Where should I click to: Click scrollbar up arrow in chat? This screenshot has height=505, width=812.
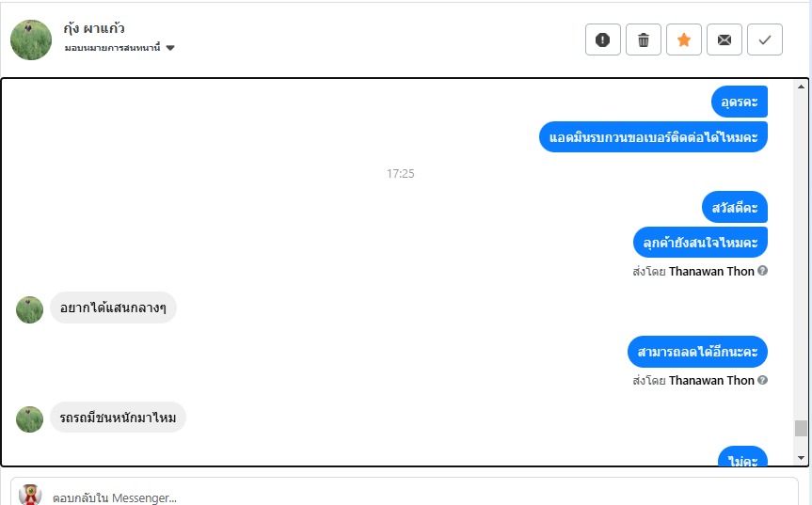click(x=801, y=87)
